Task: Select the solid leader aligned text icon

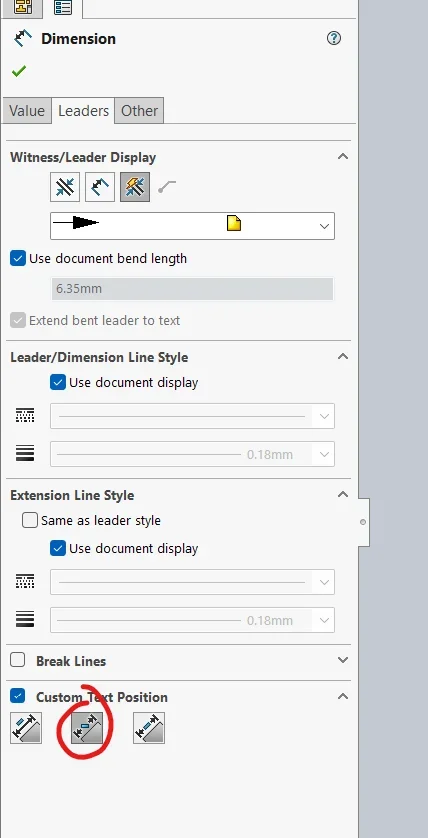Action: click(26, 728)
